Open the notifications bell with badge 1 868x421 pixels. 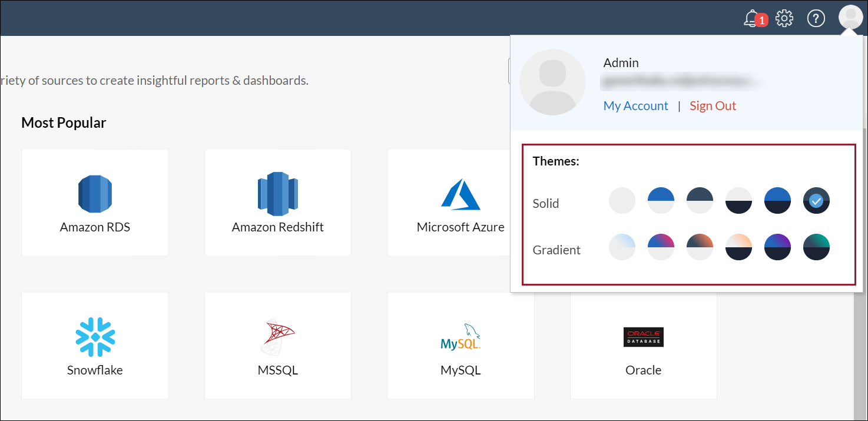coord(755,19)
